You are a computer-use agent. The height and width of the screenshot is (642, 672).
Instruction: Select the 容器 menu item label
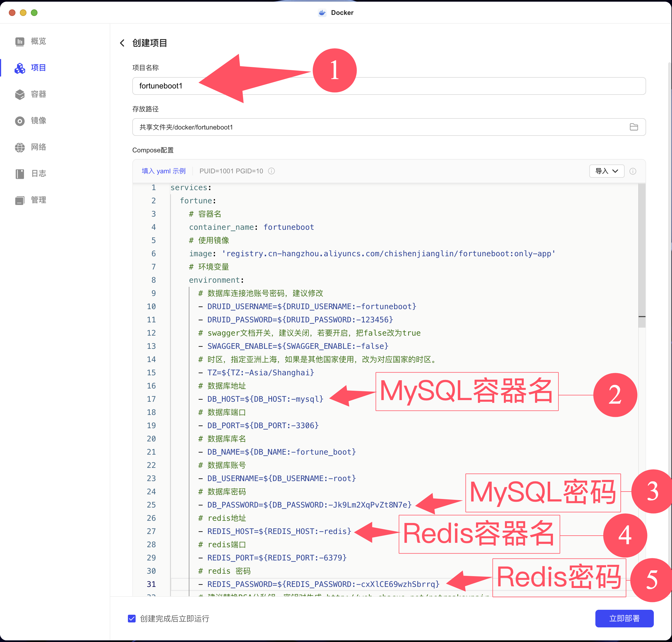(38, 94)
